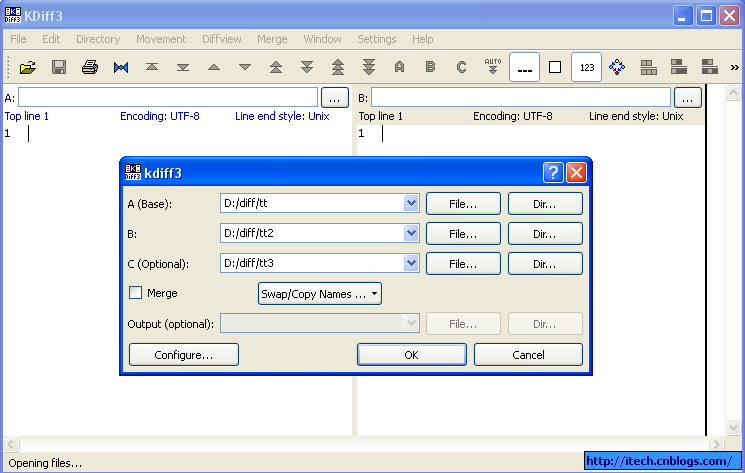Click the AUTO advance toolbar icon
Viewport: 745px width, 473px height.
pyautogui.click(x=492, y=67)
